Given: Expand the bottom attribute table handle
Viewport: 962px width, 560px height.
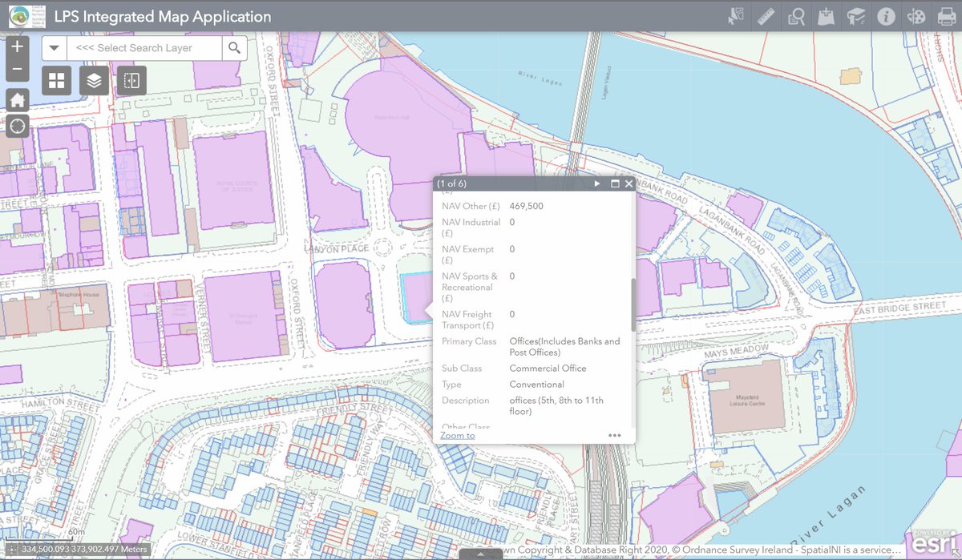Looking at the screenshot, I should click(480, 554).
